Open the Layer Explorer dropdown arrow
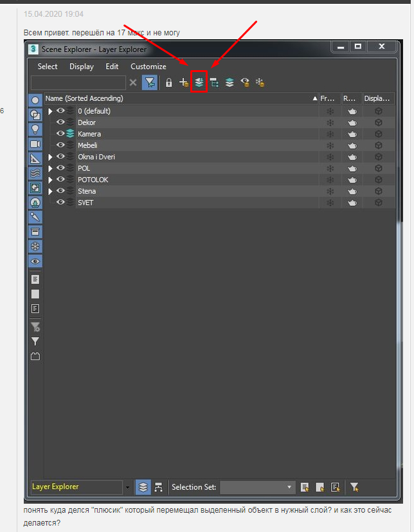The height and width of the screenshot is (532, 414). [x=127, y=488]
